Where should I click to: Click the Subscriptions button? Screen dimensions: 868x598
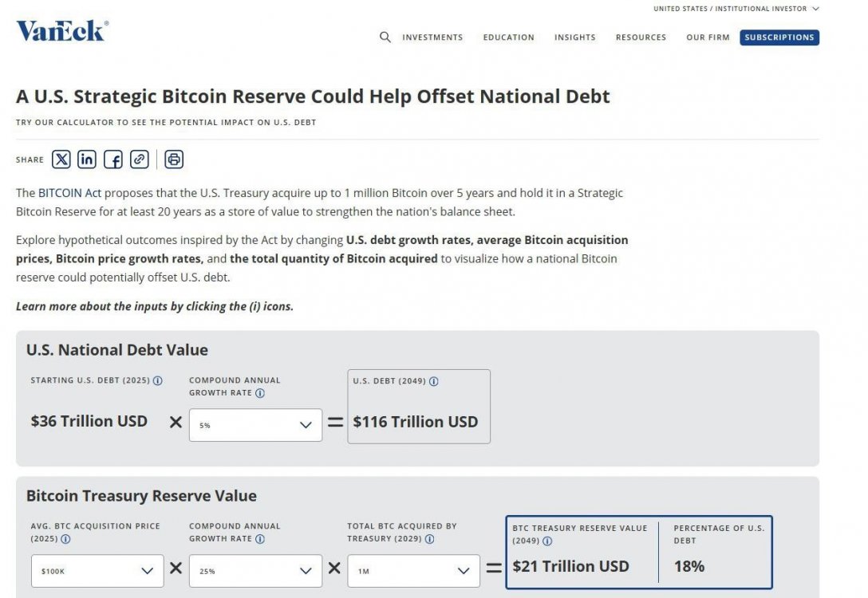pyautogui.click(x=779, y=37)
